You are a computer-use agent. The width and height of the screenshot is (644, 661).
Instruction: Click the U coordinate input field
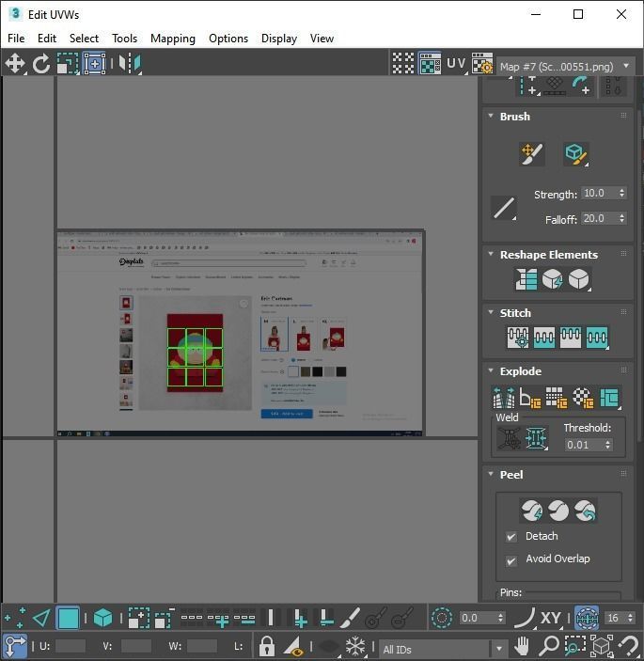(71, 646)
